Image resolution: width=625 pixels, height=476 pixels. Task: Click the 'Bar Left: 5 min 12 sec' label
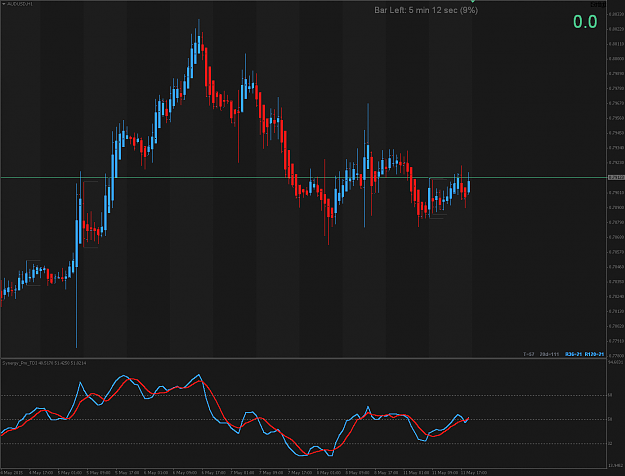pos(426,10)
